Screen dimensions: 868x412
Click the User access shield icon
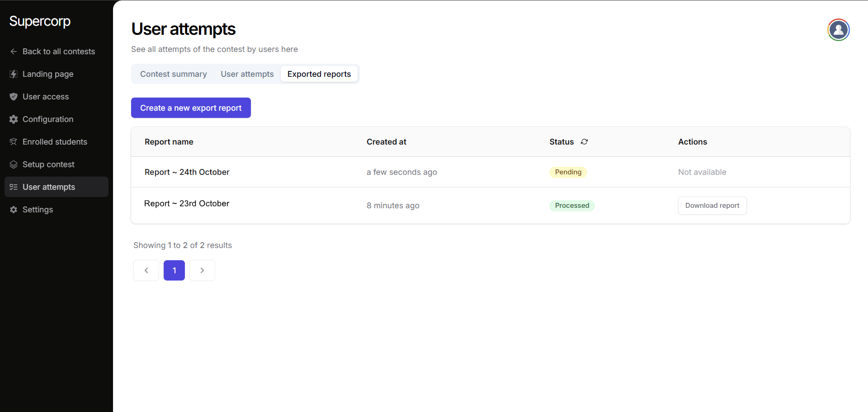tap(14, 97)
